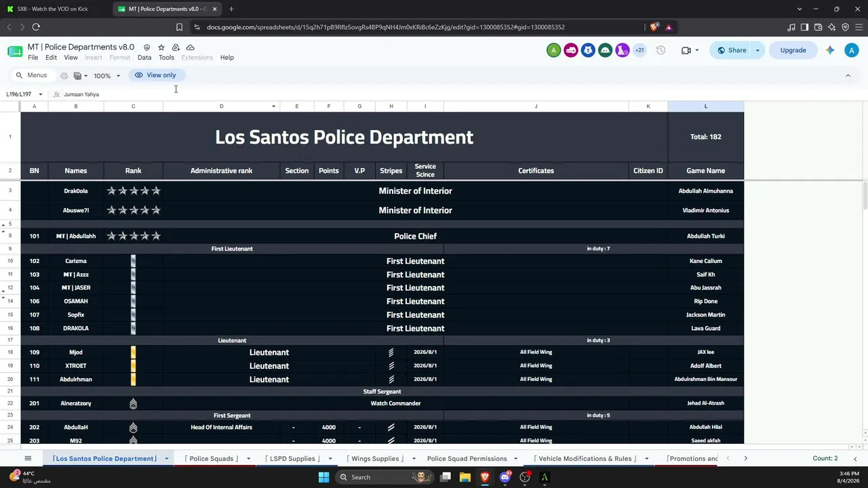Open the name box dropdown arrow
The height and width of the screenshot is (488, 868).
click(41, 94)
